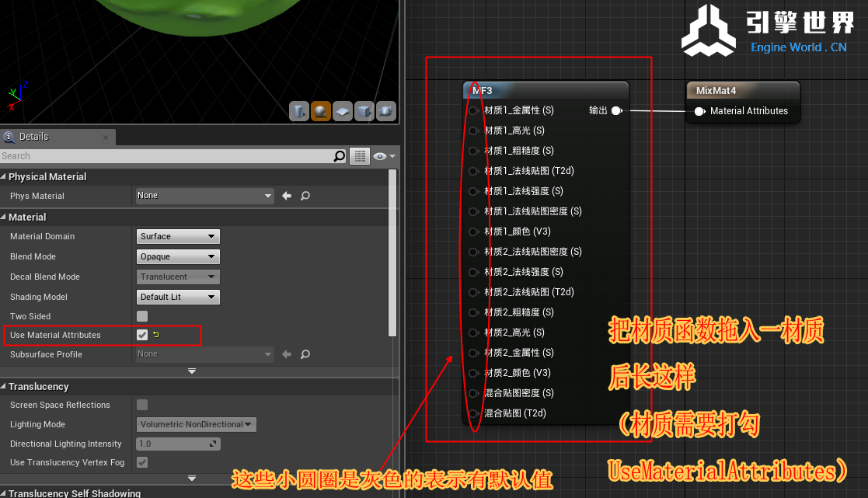Select the cylinder preview shape icon
The height and width of the screenshot is (498, 868).
click(x=299, y=111)
